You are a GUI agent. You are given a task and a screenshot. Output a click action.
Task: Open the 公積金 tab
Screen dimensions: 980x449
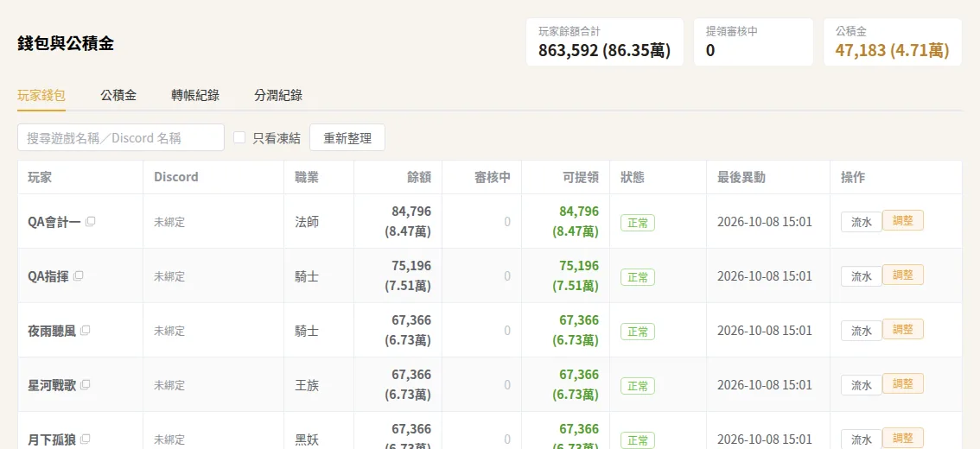[x=118, y=96]
